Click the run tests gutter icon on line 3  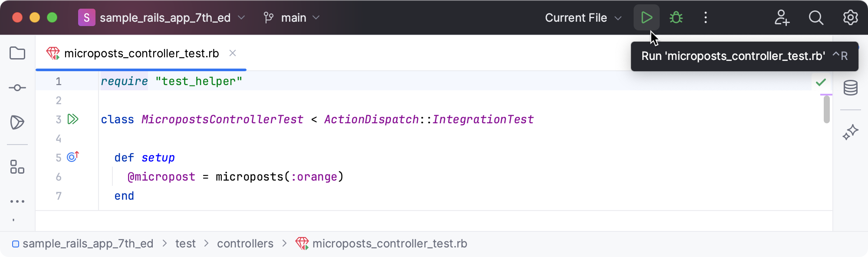73,119
